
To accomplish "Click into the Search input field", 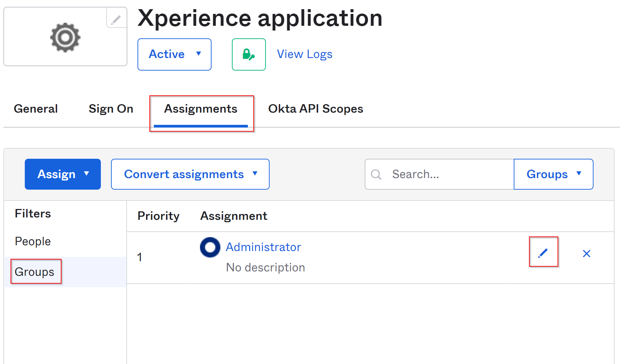I will [448, 174].
